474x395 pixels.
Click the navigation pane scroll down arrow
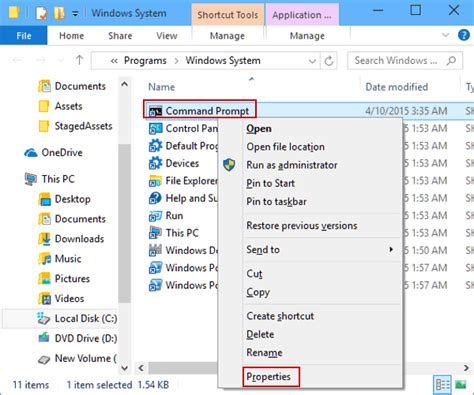tap(124, 368)
